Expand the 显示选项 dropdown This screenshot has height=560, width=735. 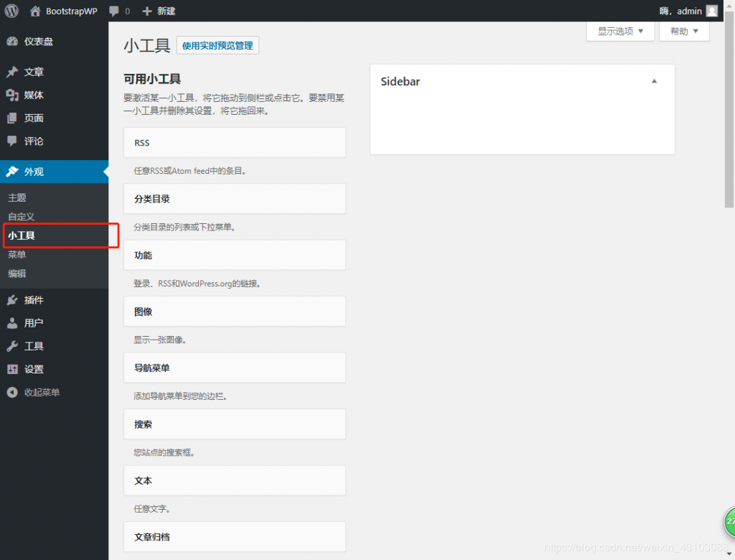coord(620,32)
